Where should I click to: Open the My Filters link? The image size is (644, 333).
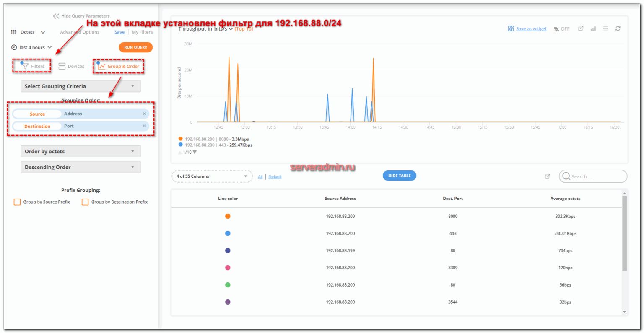(x=142, y=32)
